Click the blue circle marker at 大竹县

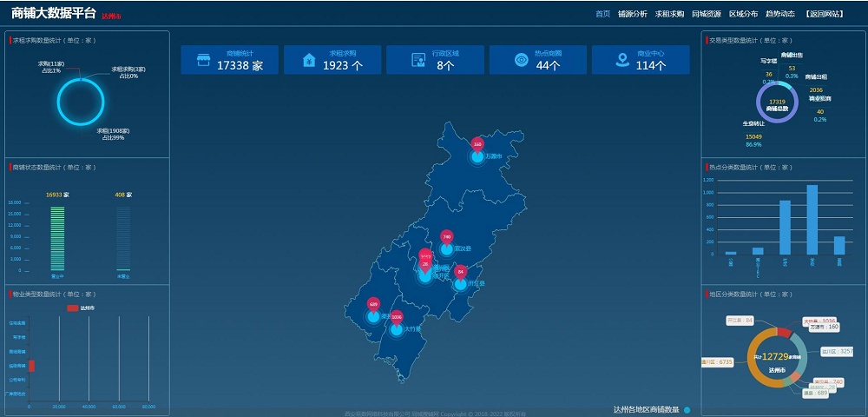[x=397, y=329]
